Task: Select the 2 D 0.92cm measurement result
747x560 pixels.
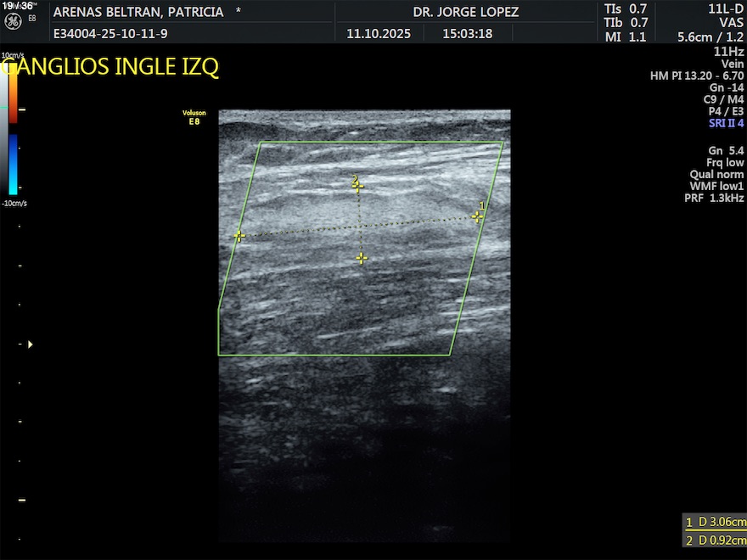Action: tap(716, 540)
